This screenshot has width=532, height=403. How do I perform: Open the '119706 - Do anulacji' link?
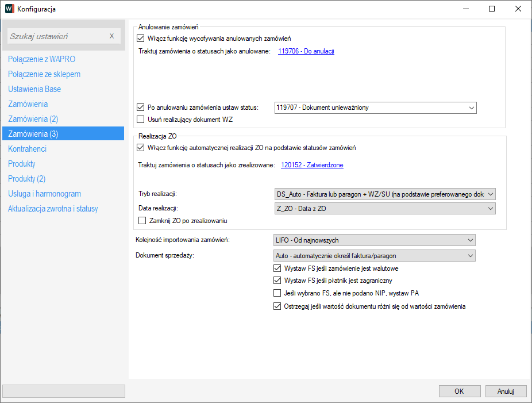[306, 51]
